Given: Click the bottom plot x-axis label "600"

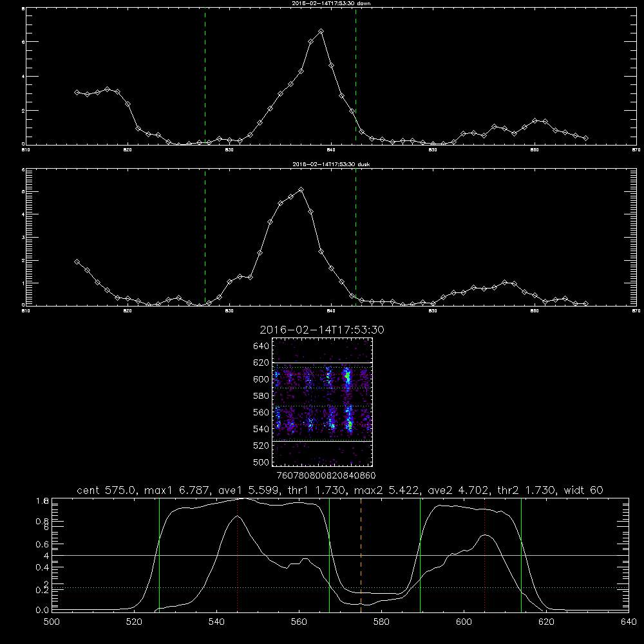Looking at the screenshot, I should tap(464, 622).
